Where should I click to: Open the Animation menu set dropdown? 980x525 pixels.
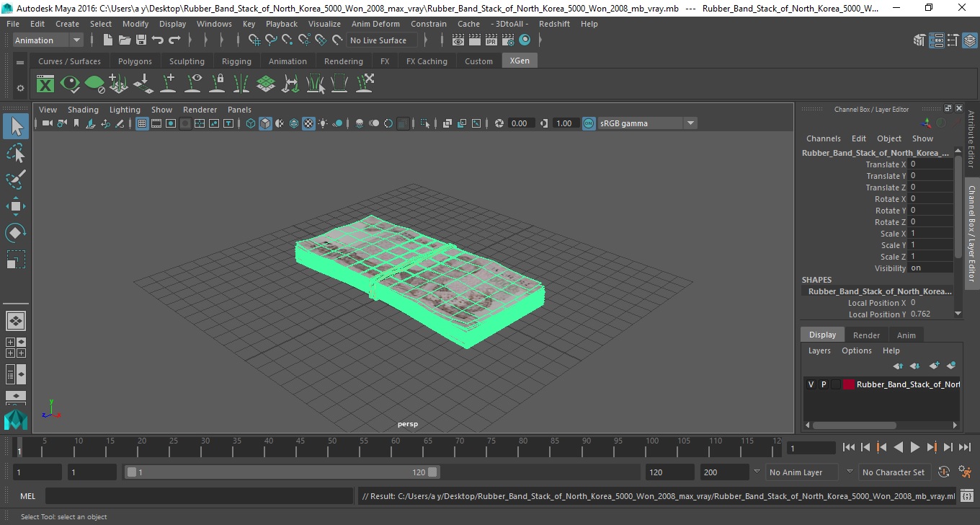click(48, 40)
